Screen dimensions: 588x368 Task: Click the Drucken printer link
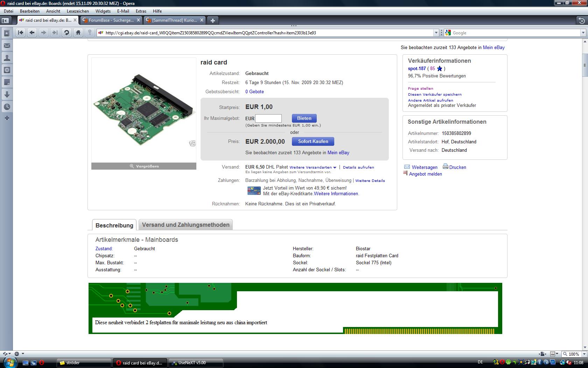coord(454,167)
